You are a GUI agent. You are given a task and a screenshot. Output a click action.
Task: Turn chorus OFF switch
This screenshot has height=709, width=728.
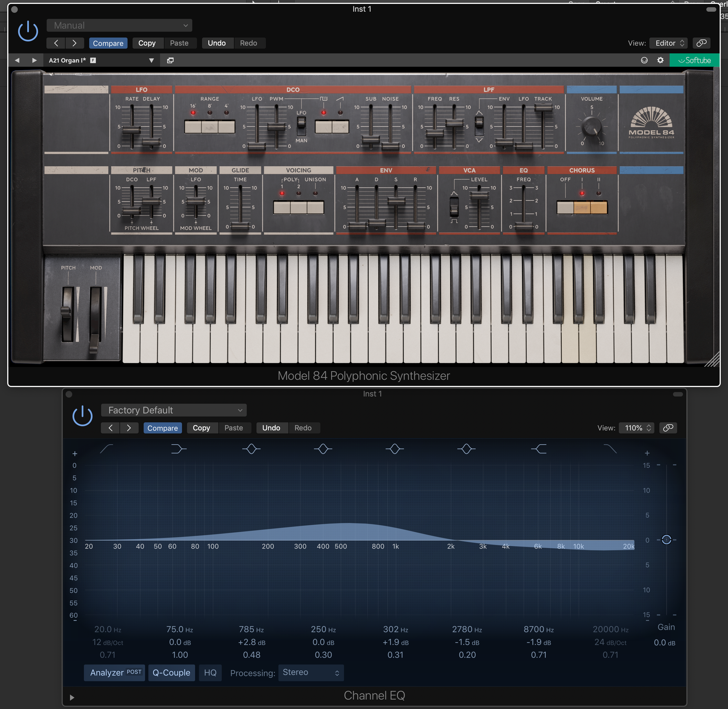[565, 207]
